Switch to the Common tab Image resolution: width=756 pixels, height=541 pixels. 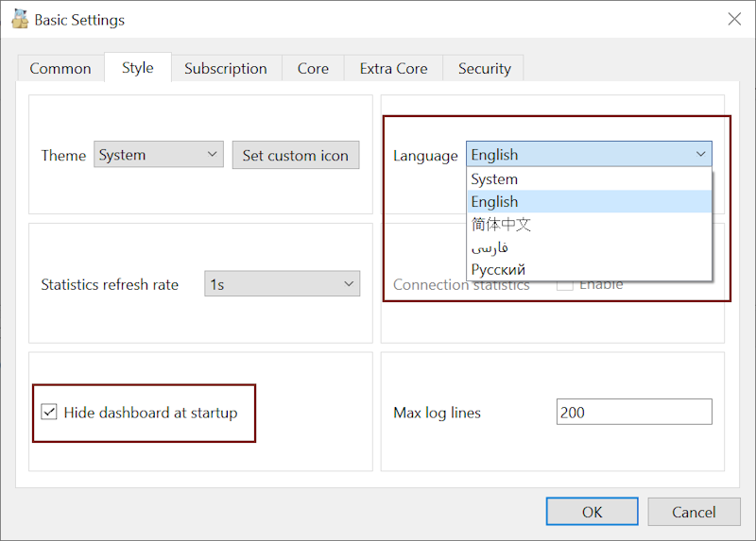pyautogui.click(x=60, y=68)
